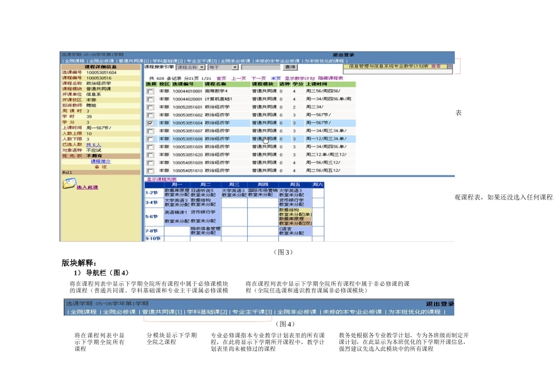Open 专业主干课[3] in Figure 3 nav bar

(202, 61)
